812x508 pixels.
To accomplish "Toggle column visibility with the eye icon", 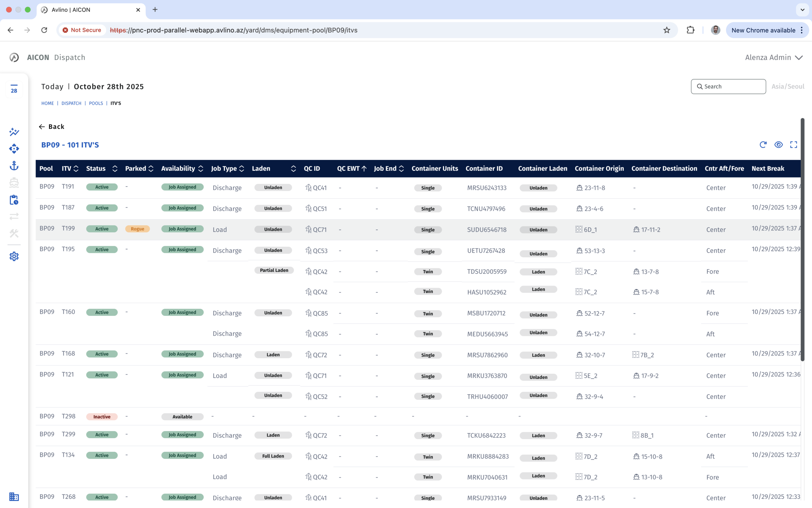I will pos(778,145).
